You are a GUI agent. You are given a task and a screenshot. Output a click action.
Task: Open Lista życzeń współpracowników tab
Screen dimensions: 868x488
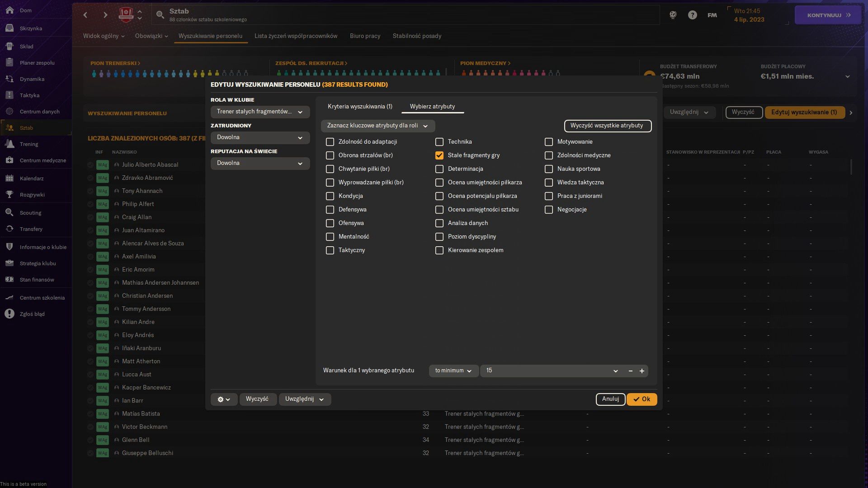pos(296,36)
